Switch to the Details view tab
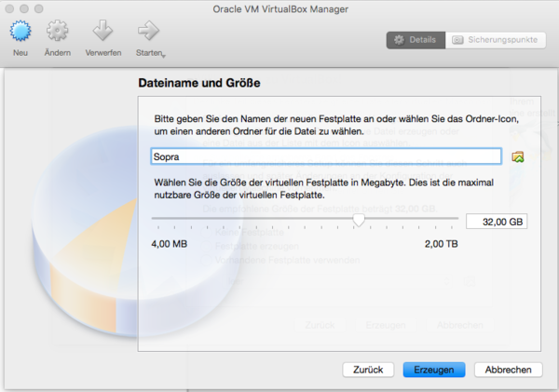Viewport: 559px width, 392px height. tap(415, 40)
